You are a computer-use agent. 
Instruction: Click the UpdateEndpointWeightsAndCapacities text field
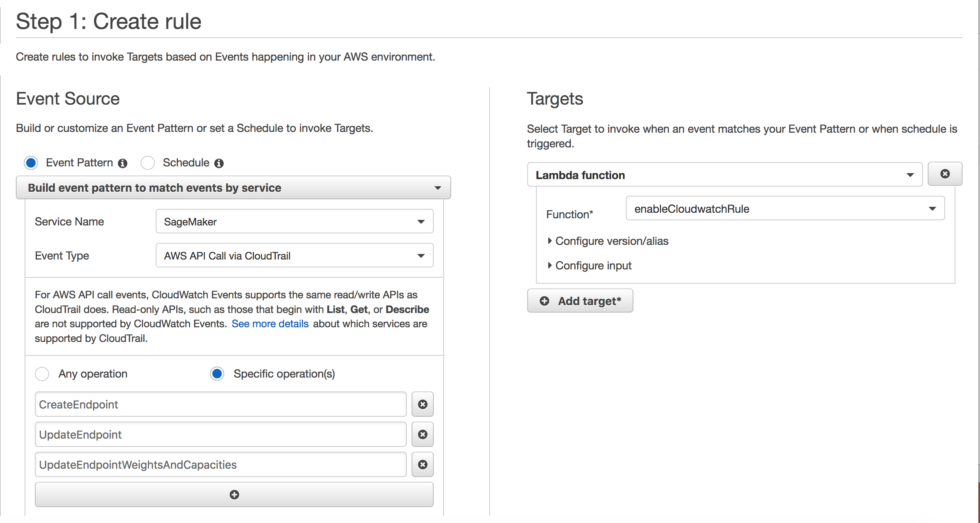pyautogui.click(x=221, y=465)
